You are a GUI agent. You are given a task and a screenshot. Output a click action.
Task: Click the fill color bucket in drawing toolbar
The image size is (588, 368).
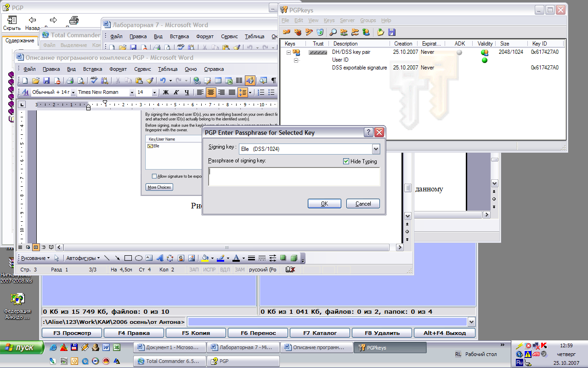click(205, 258)
